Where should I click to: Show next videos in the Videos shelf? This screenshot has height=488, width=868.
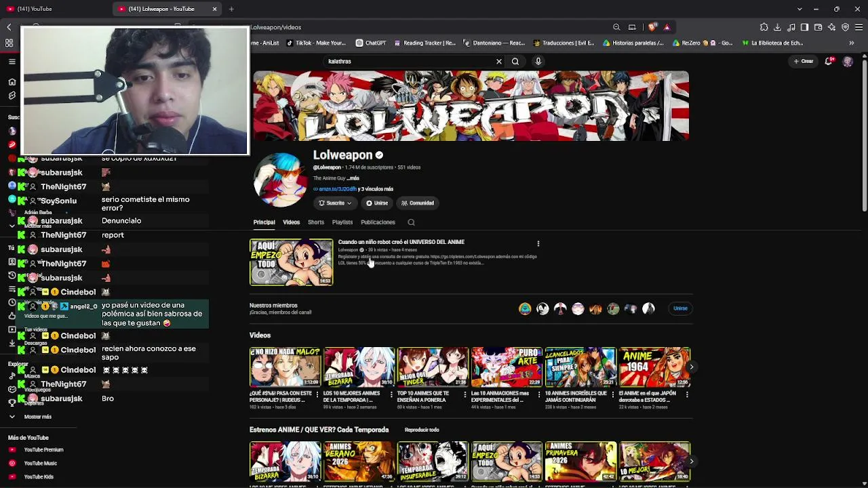(x=691, y=367)
